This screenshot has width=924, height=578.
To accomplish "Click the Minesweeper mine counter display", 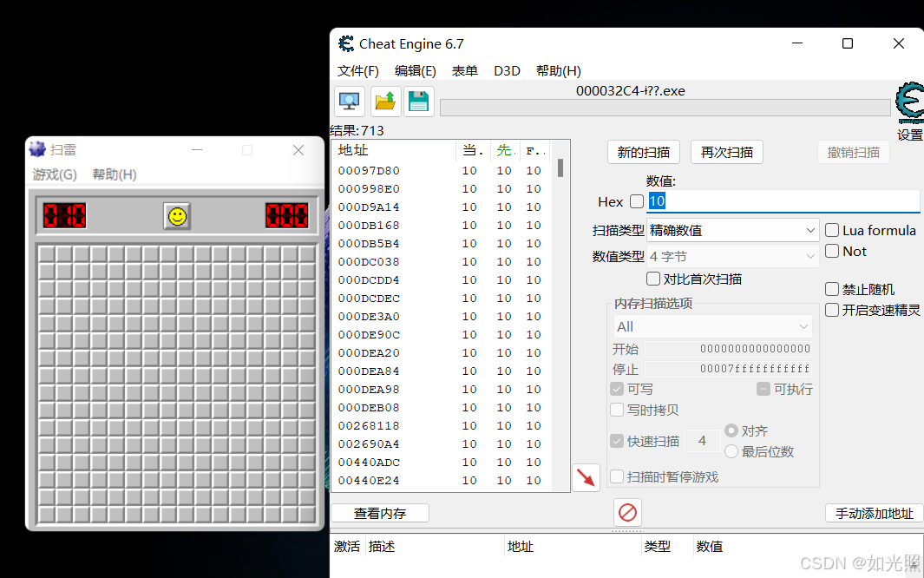I will 65,215.
